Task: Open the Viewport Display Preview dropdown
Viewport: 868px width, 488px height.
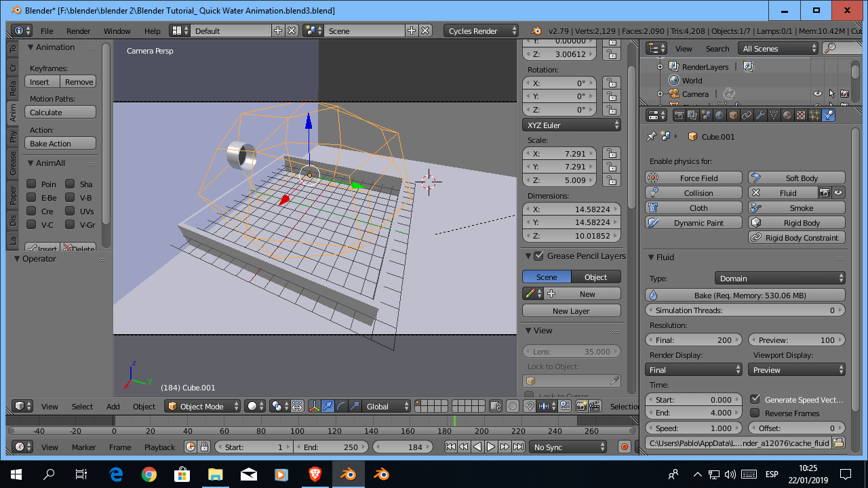Action: [x=797, y=369]
